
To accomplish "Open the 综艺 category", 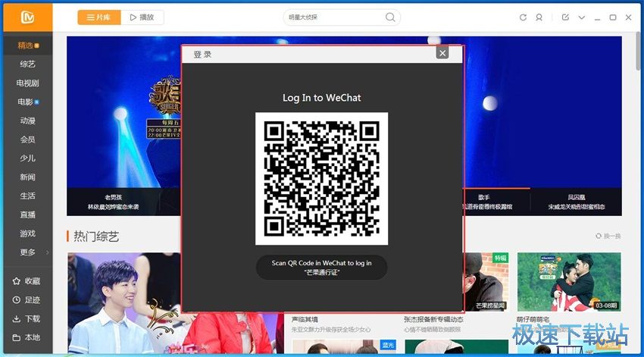I will coord(28,64).
